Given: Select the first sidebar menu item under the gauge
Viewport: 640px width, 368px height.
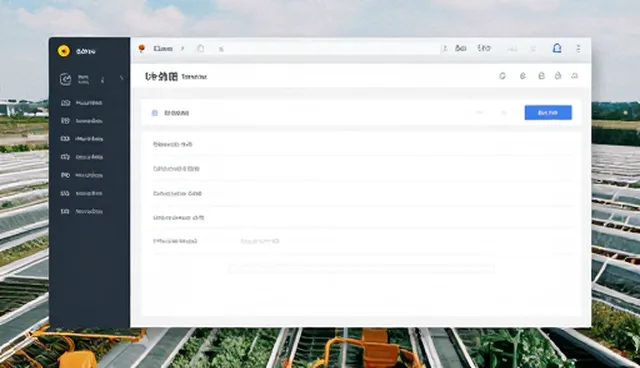Looking at the screenshot, I should coord(82,103).
